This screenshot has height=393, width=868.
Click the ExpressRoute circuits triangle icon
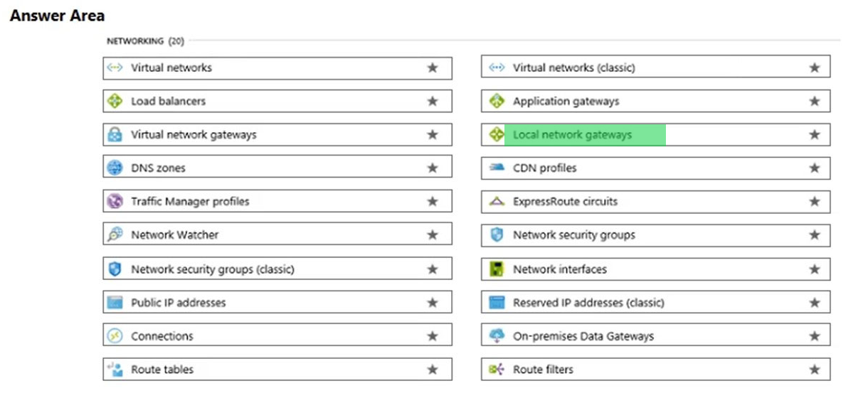[497, 202]
